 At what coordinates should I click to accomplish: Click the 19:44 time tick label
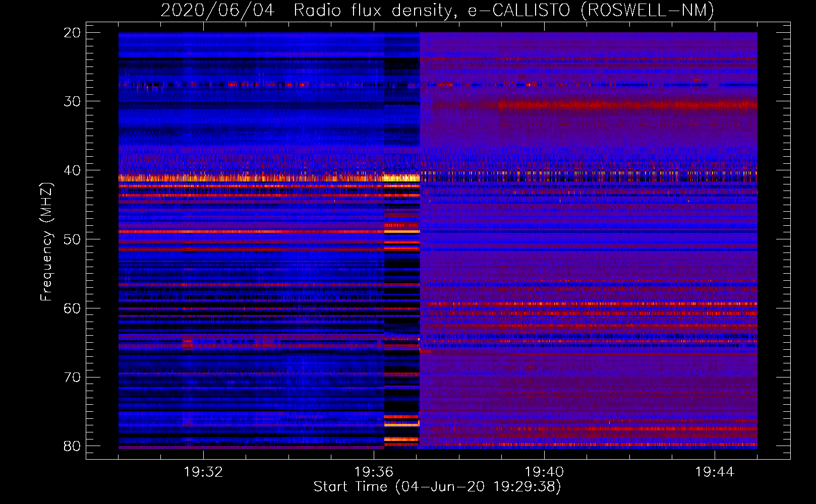coord(715,472)
